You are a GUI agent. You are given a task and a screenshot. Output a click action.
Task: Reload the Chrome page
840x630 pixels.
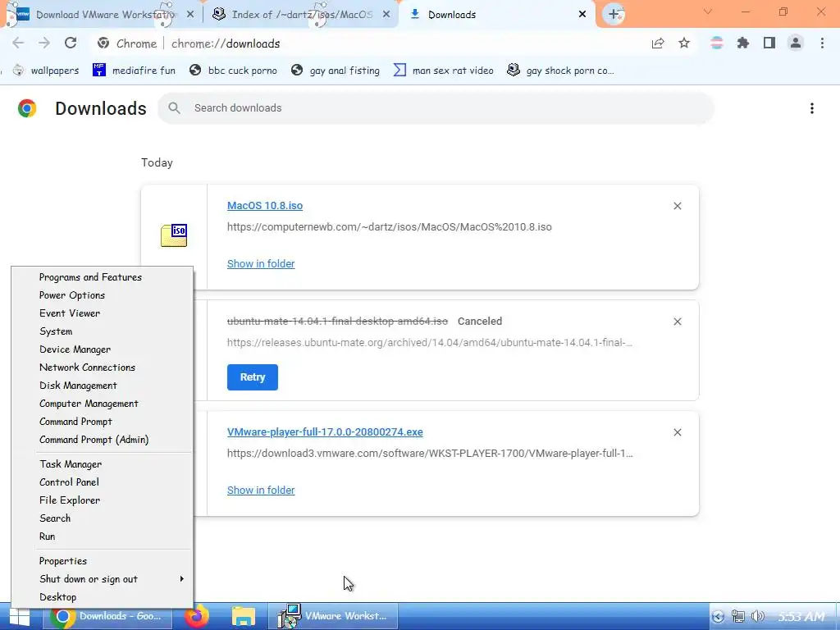tap(71, 43)
